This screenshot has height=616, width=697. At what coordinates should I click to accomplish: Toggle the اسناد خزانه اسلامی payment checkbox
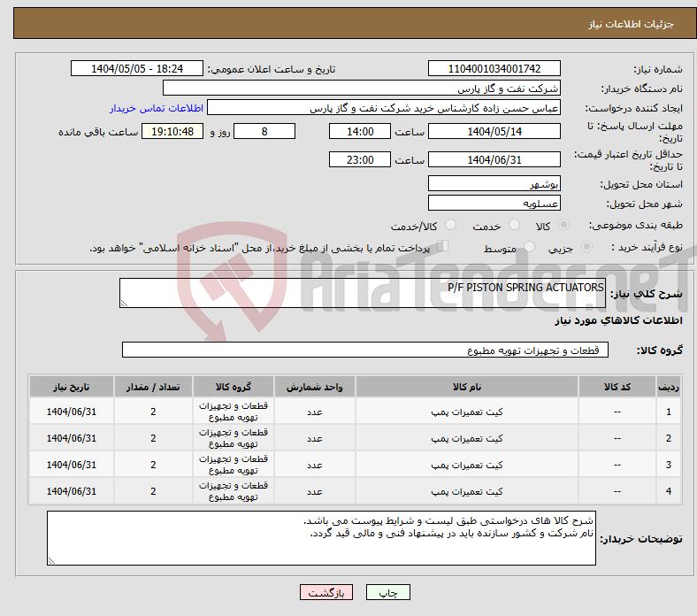[443, 246]
